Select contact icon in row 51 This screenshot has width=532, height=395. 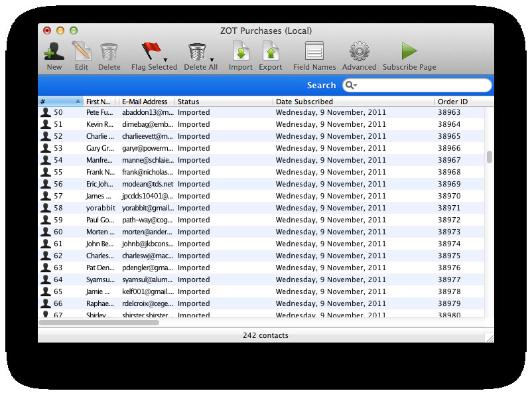pyautogui.click(x=46, y=124)
